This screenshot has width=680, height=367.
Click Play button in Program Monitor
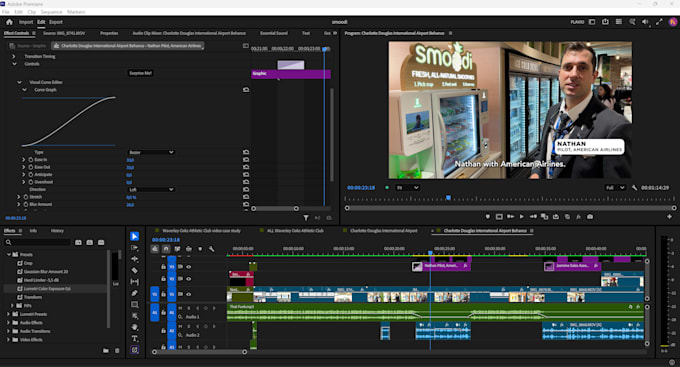pos(522,216)
